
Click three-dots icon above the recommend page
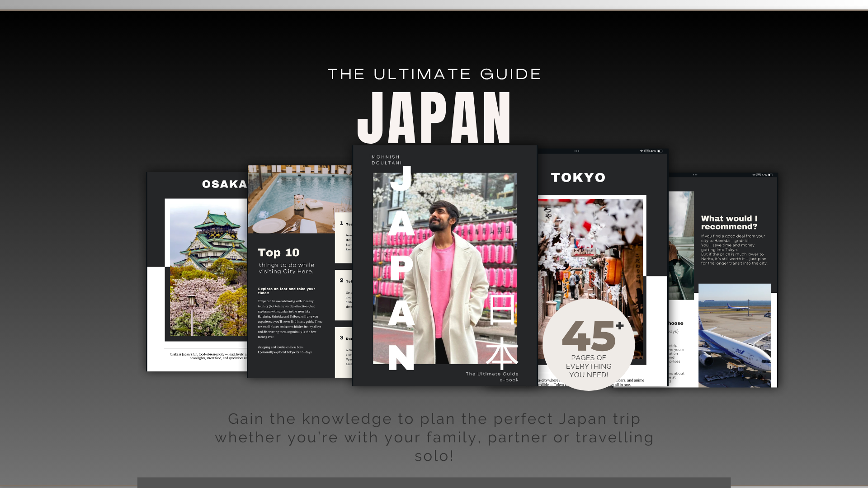tap(695, 175)
